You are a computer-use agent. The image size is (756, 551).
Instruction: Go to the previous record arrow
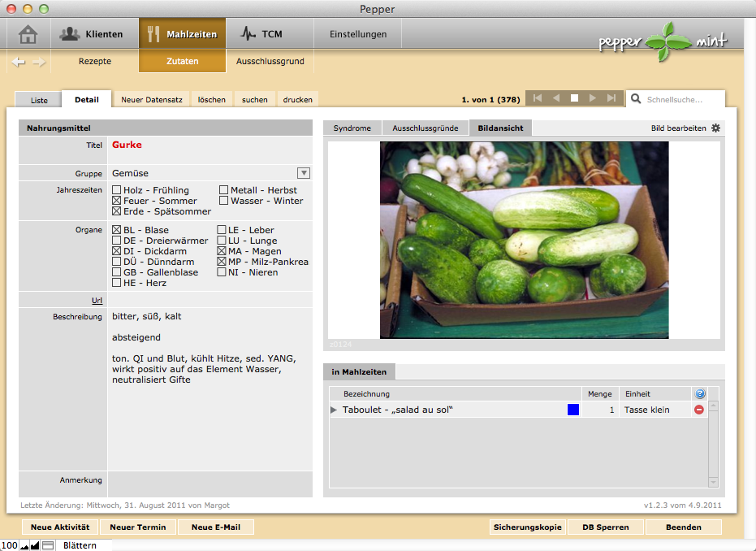[x=556, y=98]
